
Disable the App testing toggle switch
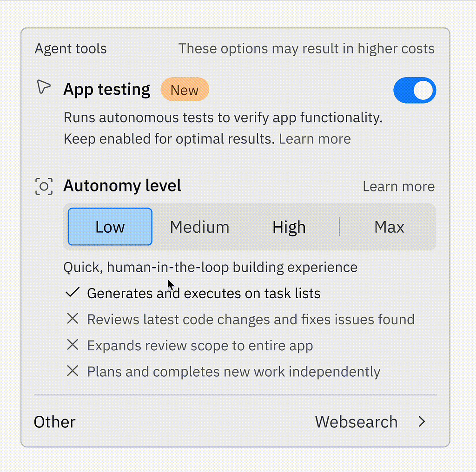(x=414, y=90)
